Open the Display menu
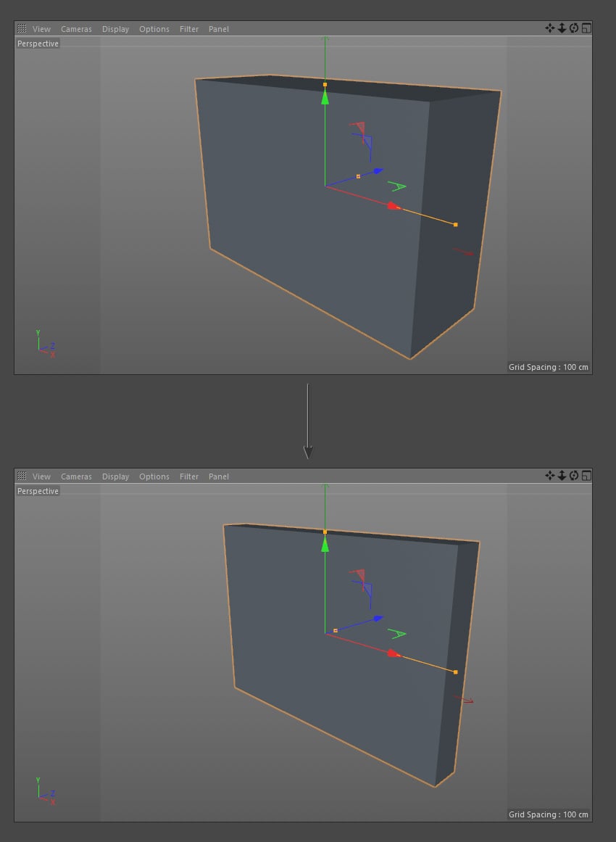616x842 pixels. [115, 29]
